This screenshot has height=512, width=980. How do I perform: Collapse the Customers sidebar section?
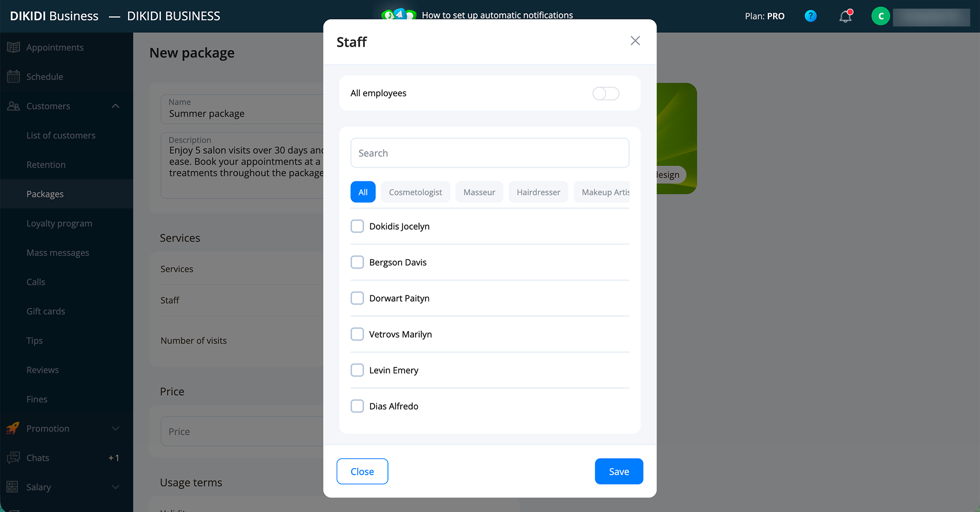[x=115, y=106]
